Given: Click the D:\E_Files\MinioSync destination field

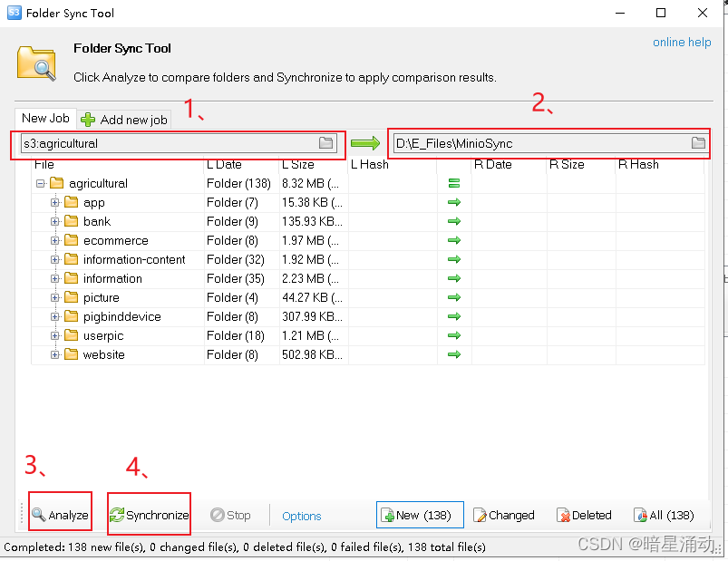Looking at the screenshot, I should click(550, 143).
